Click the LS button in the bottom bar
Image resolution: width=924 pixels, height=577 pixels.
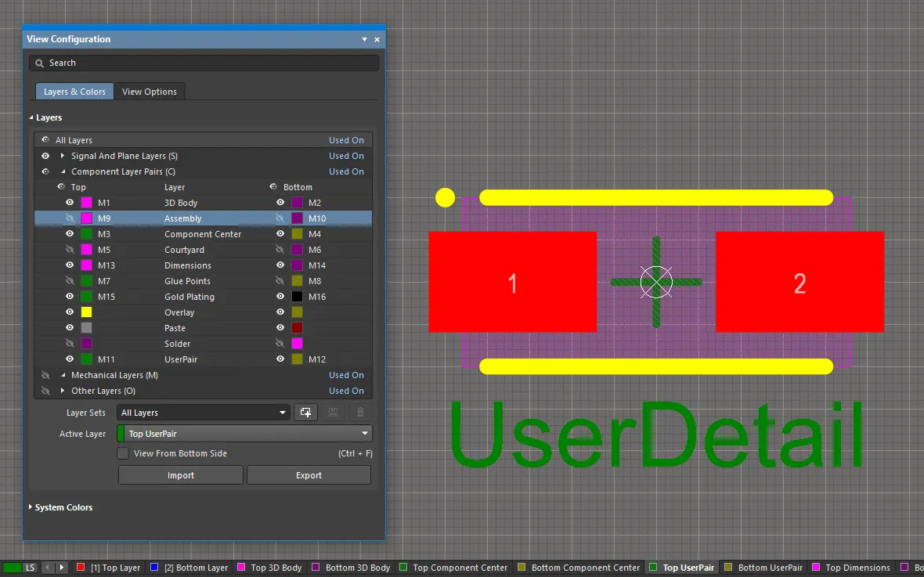31,567
